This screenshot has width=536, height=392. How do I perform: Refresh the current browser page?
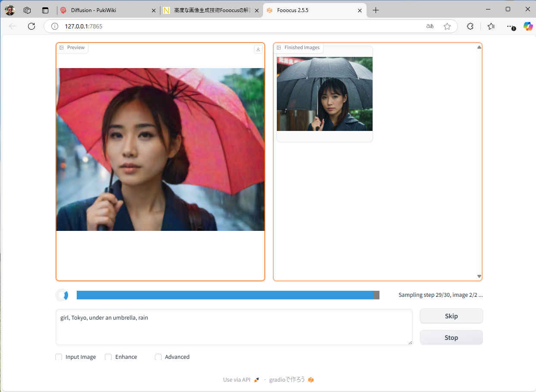tap(31, 26)
